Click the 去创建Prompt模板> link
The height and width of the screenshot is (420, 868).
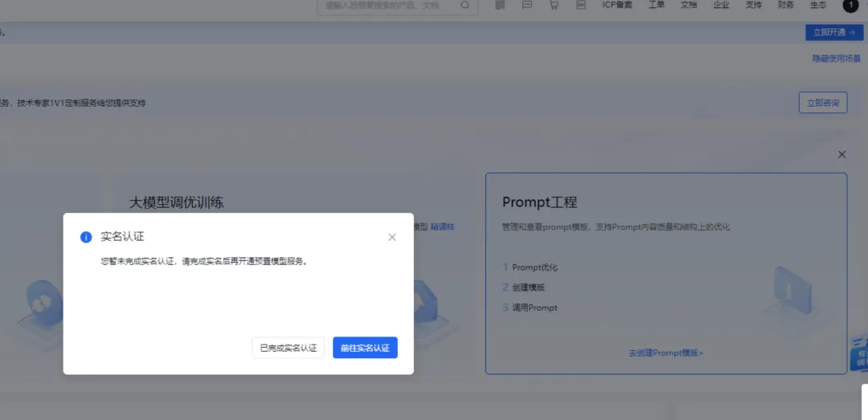(x=666, y=353)
